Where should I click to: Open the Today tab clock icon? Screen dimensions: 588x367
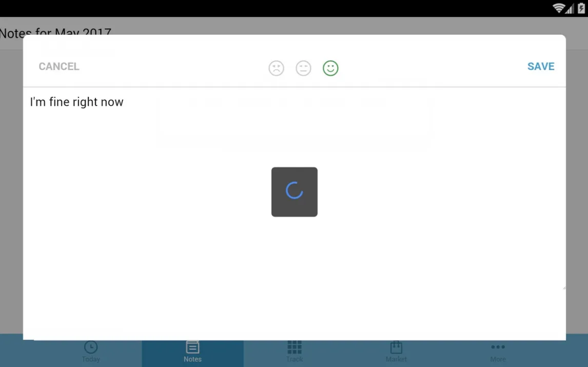[x=91, y=347]
